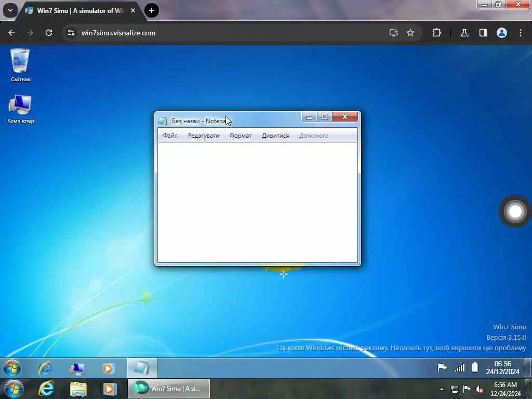Minimize the Notepad window
This screenshot has height=399, width=532.
tap(310, 117)
